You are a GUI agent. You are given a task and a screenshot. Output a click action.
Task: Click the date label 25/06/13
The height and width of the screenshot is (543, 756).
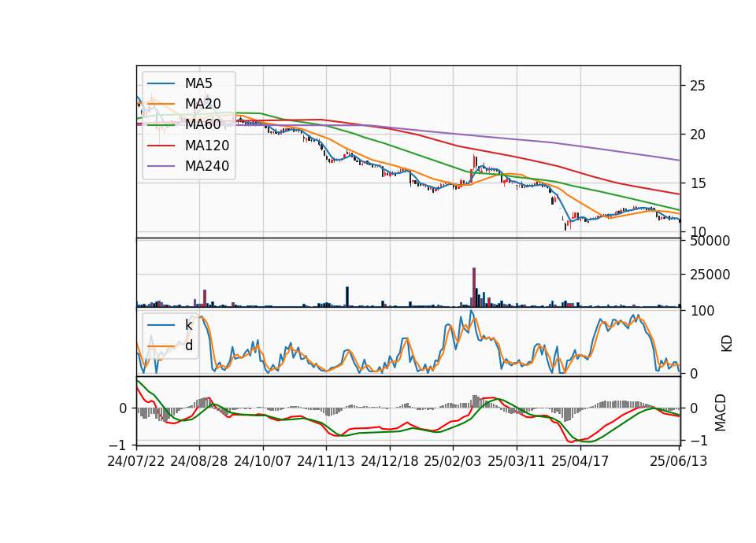click(x=679, y=462)
